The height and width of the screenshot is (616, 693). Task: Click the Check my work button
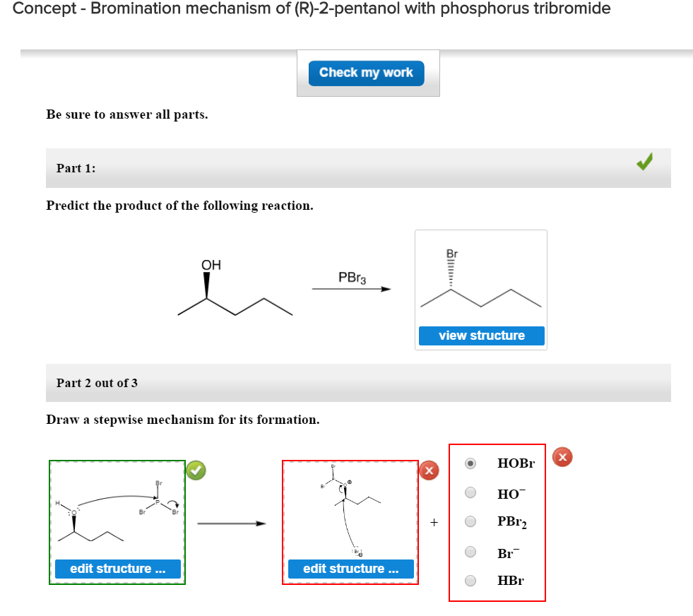(366, 73)
